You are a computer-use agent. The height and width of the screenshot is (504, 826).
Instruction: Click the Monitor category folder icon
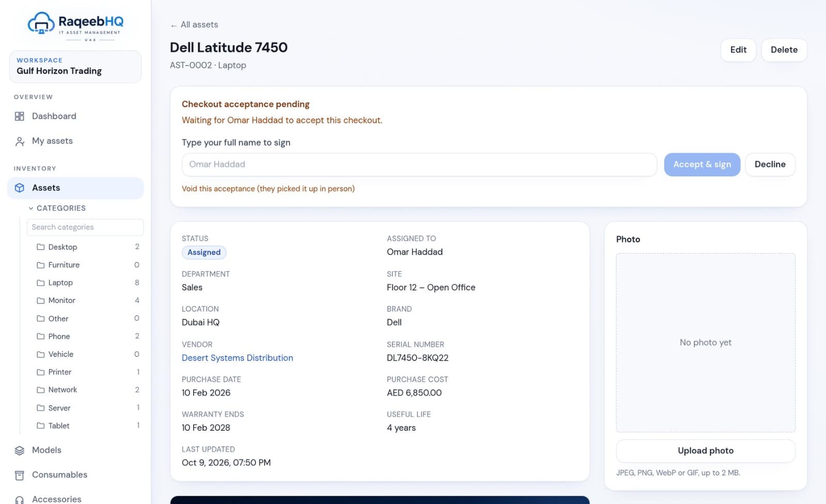click(x=41, y=301)
